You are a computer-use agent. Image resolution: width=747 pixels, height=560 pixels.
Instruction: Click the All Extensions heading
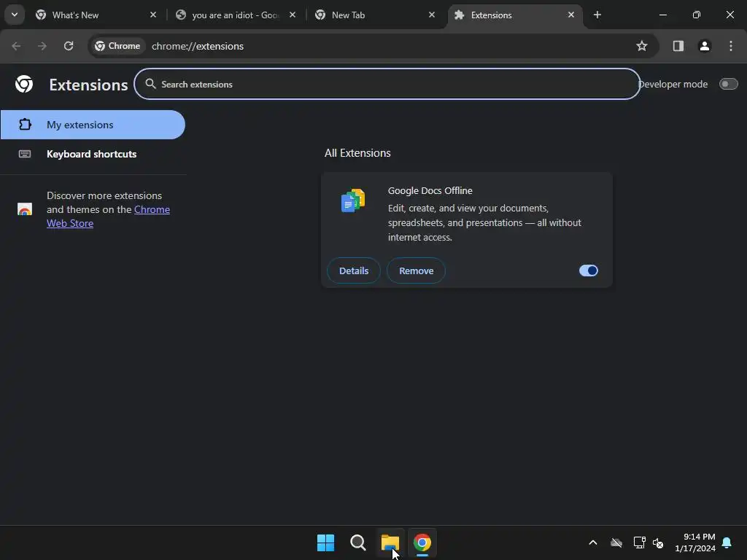click(x=357, y=153)
